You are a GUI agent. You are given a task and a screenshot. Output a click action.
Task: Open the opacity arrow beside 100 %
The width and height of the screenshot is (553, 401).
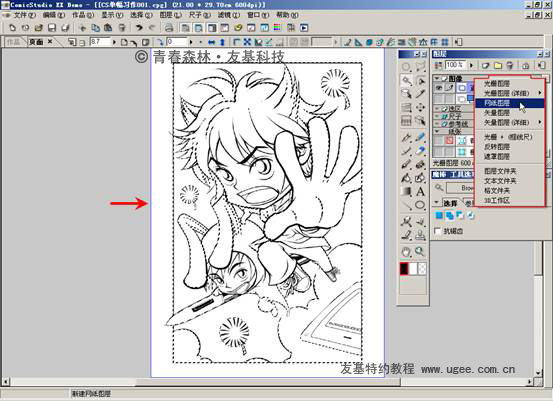472,65
